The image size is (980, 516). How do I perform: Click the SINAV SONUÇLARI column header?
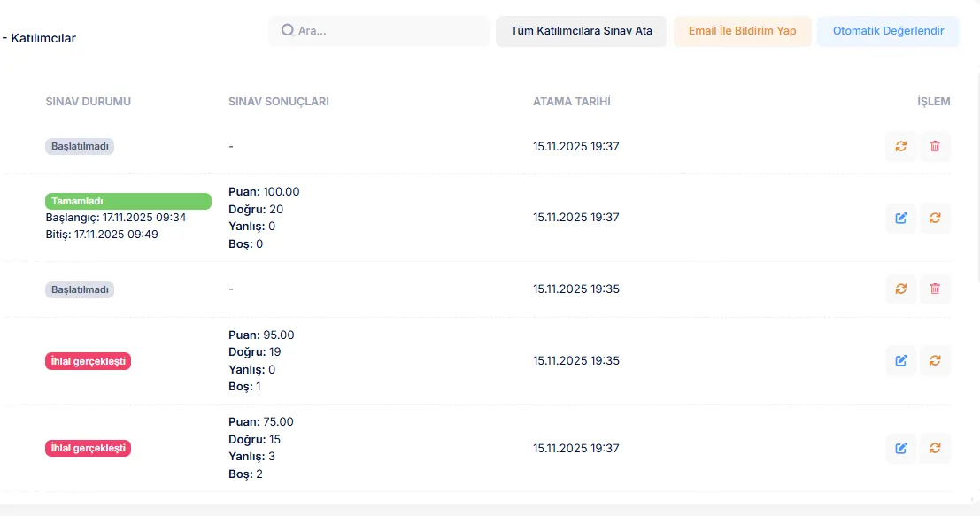click(x=278, y=102)
